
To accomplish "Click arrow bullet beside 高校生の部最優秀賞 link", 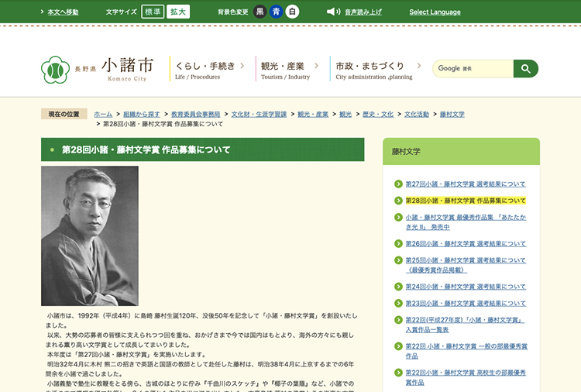I will [x=398, y=373].
